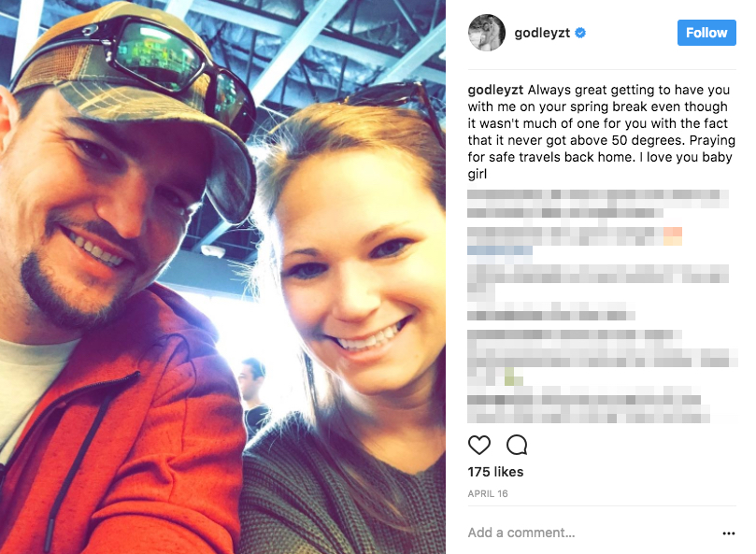756x554 pixels.
Task: Open godleyzt's round profile picture
Action: click(x=487, y=33)
